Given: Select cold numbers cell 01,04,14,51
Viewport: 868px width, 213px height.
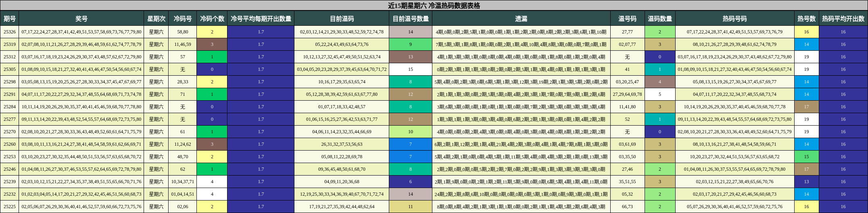Looking at the screenshot, I should 183,194.
